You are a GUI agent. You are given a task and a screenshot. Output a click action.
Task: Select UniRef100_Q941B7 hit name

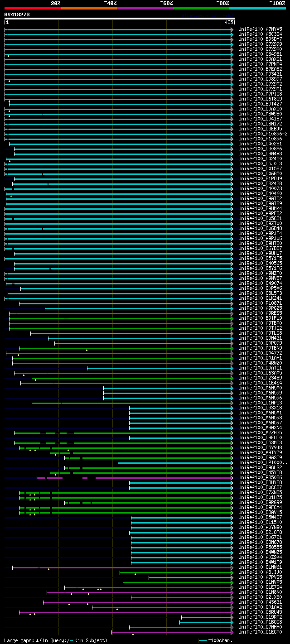(x=260, y=119)
